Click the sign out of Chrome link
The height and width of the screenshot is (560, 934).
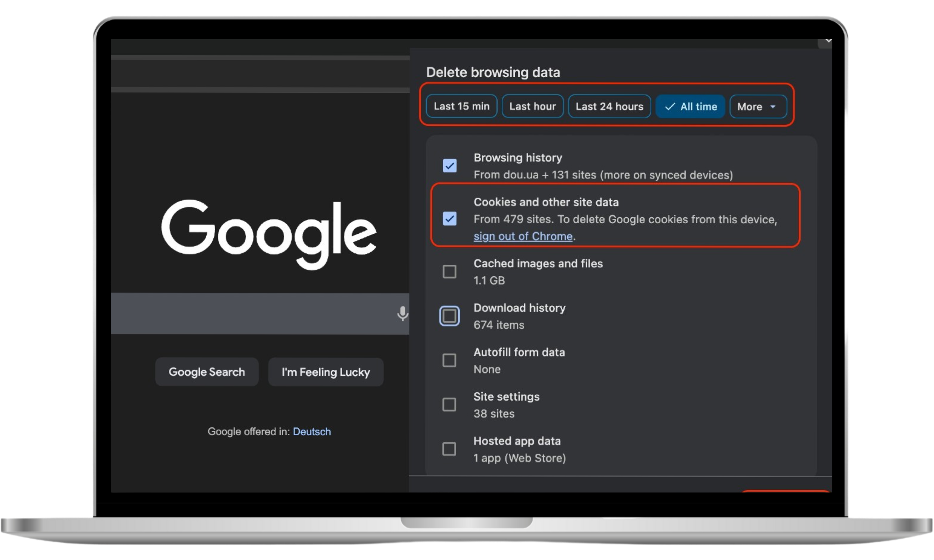coord(523,236)
